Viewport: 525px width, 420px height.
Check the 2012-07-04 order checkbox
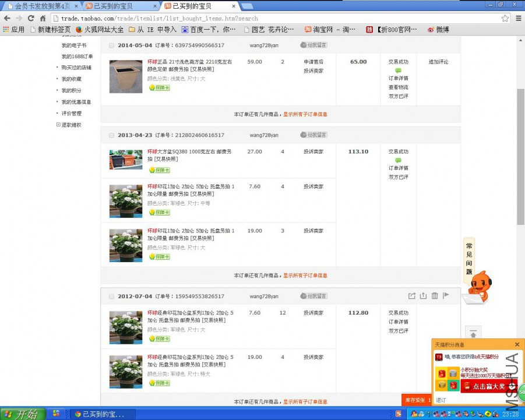[x=111, y=297]
